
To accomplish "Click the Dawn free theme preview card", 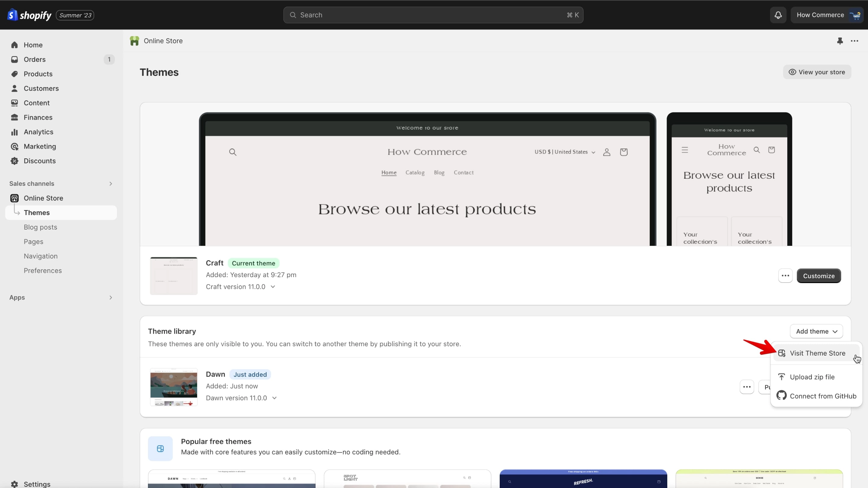I will (231, 479).
